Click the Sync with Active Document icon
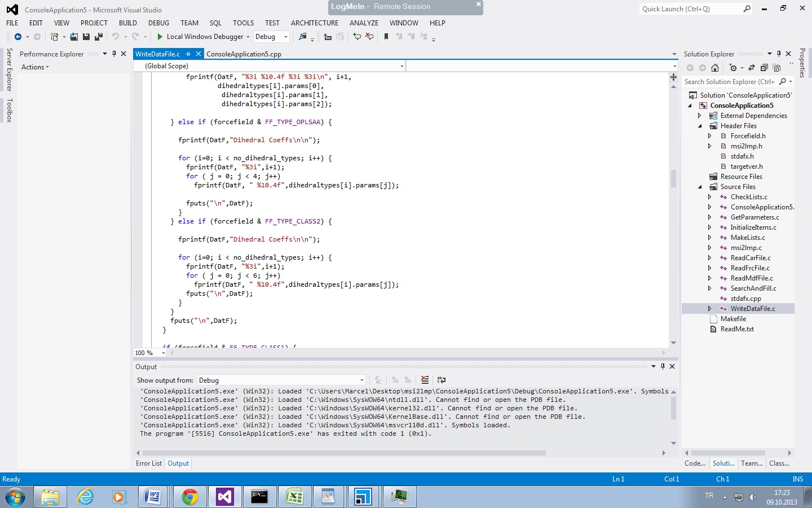812x508 pixels. point(752,68)
